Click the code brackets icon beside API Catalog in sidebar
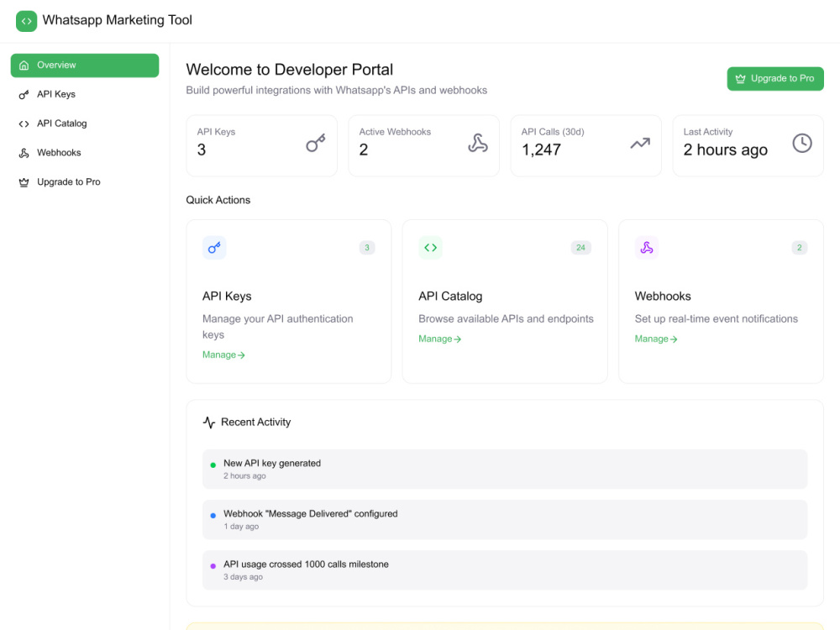840x630 pixels. [24, 123]
